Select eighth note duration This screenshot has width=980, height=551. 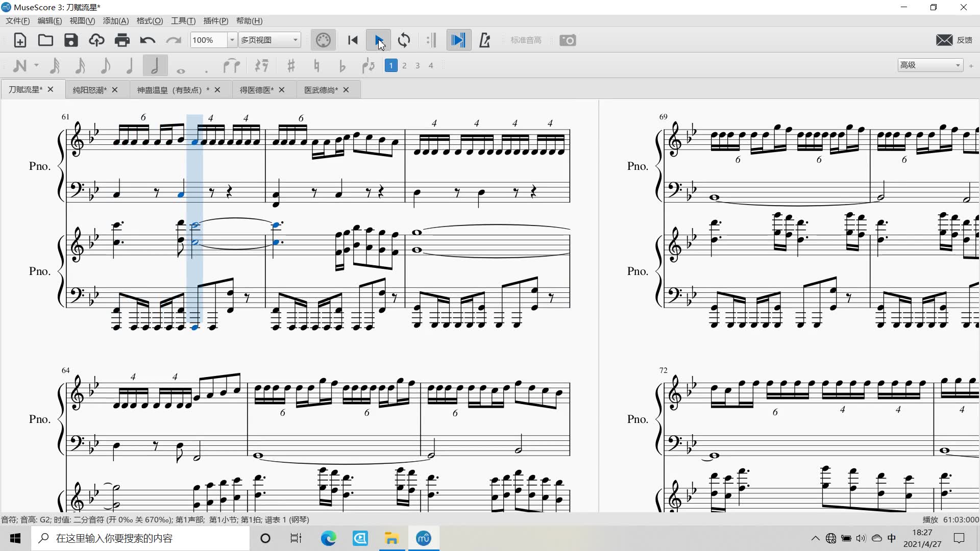pos(105,66)
